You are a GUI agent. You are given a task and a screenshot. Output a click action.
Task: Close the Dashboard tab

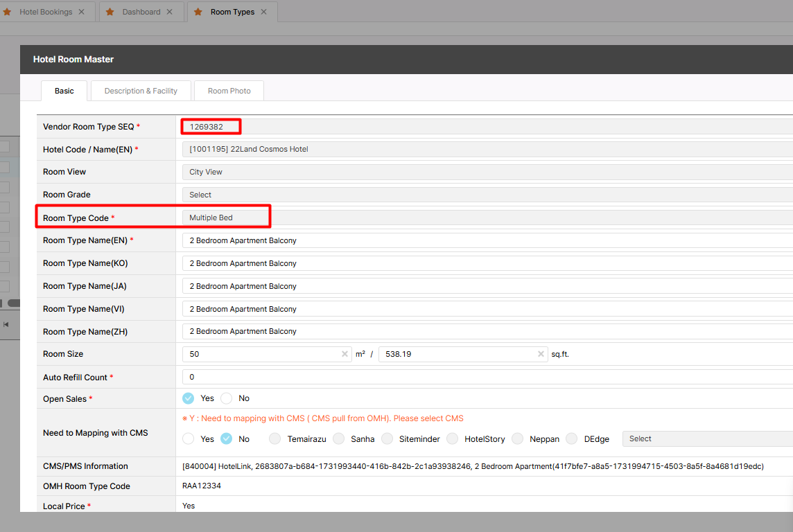point(170,12)
